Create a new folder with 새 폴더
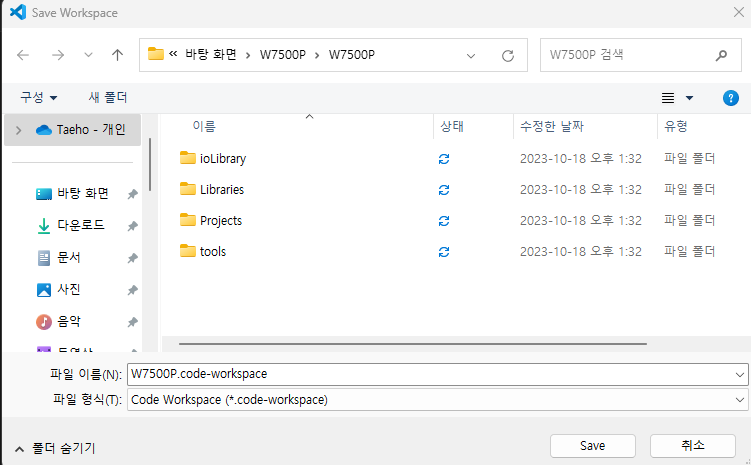This screenshot has height=465, width=751. 108,98
